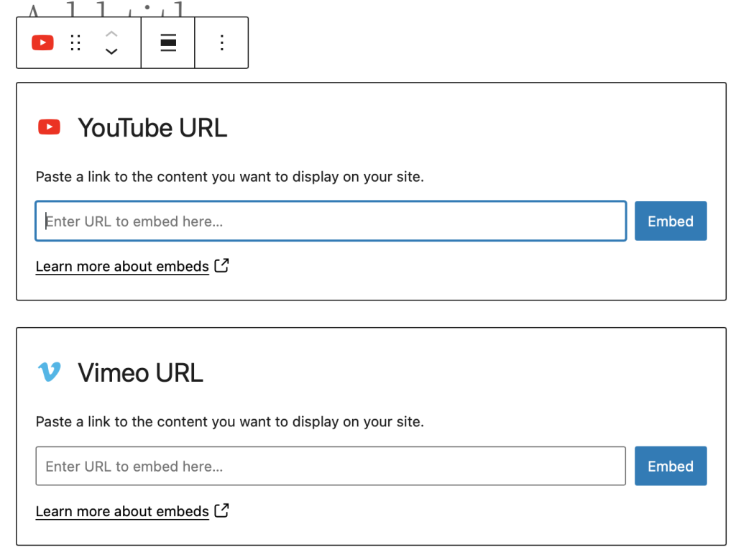Viewport: 736px width, 560px height.
Task: Click the external link icon beside Vimeo learn more
Action: point(221,510)
